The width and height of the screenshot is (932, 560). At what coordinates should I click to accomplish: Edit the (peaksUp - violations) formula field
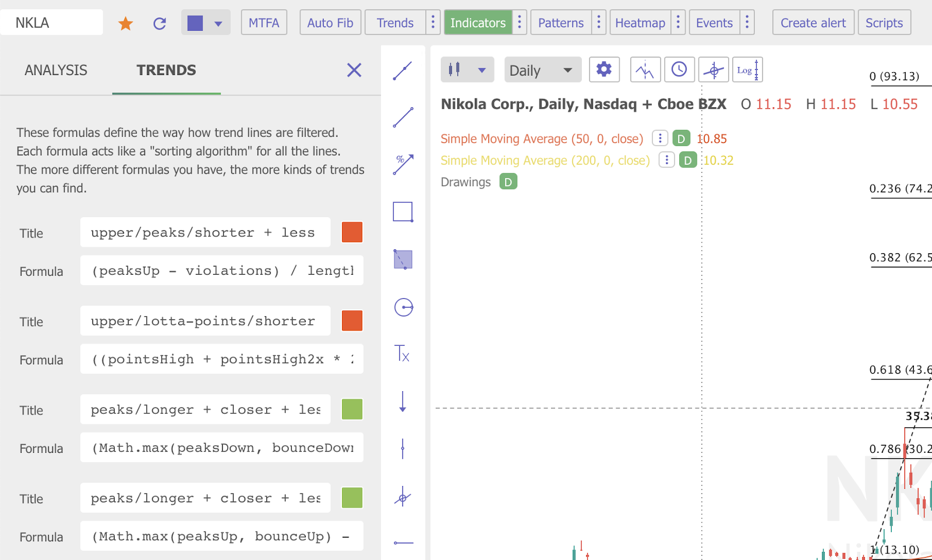point(222,271)
